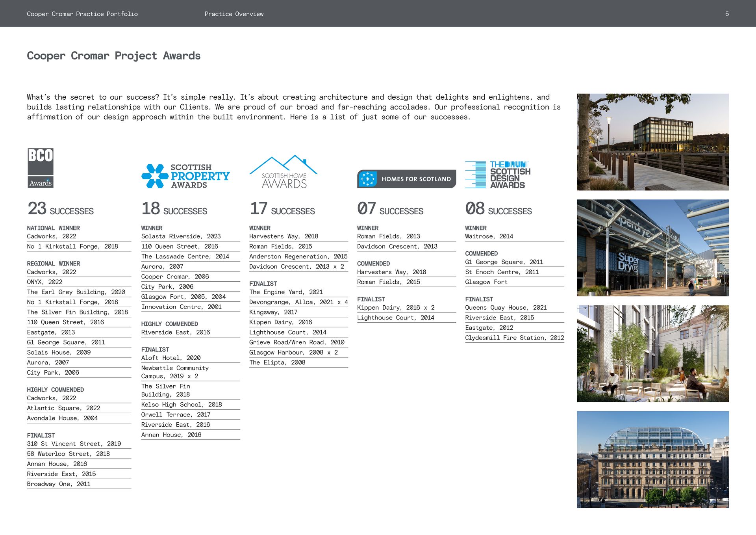The image size is (756, 535).
Task: Select the 'Solais House, 2009' entry
Action: point(59,353)
